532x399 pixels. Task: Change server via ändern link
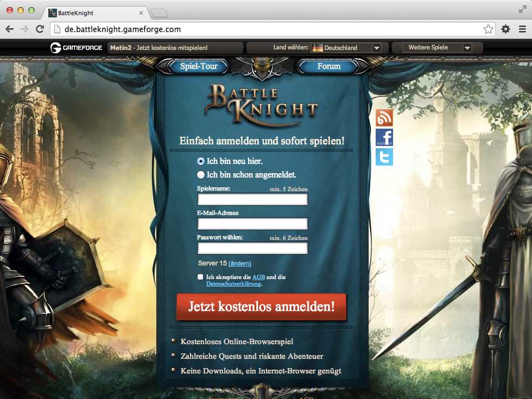click(x=240, y=263)
